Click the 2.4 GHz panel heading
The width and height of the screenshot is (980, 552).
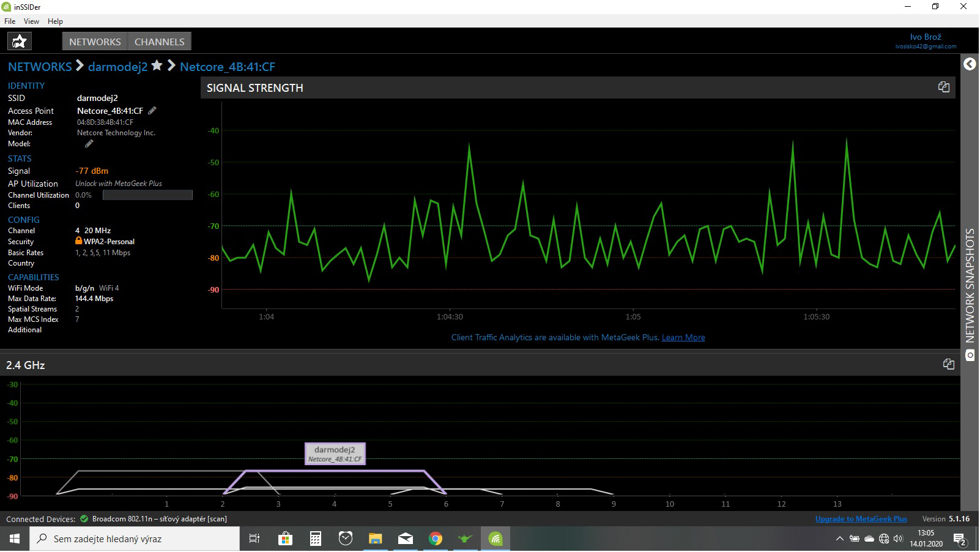[26, 365]
